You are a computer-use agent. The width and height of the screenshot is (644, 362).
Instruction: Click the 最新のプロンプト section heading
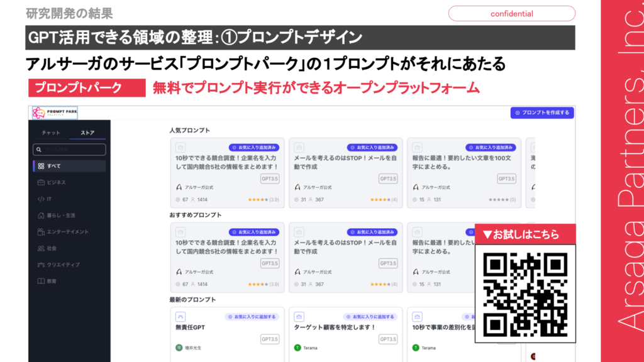(x=192, y=300)
